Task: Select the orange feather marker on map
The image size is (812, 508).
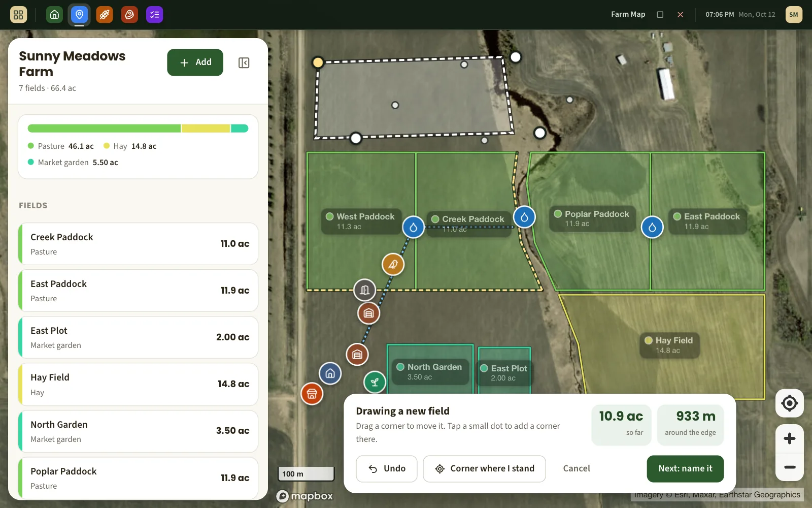Action: [x=393, y=264]
